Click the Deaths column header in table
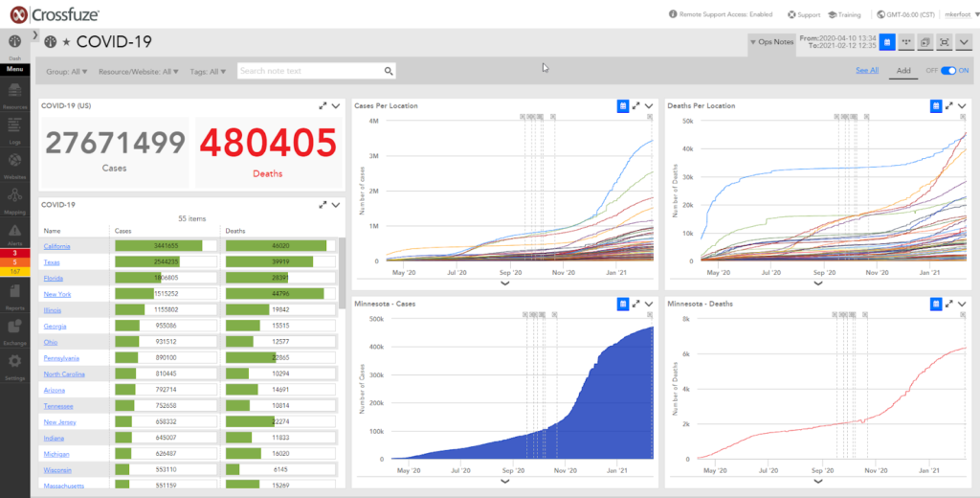 point(235,231)
